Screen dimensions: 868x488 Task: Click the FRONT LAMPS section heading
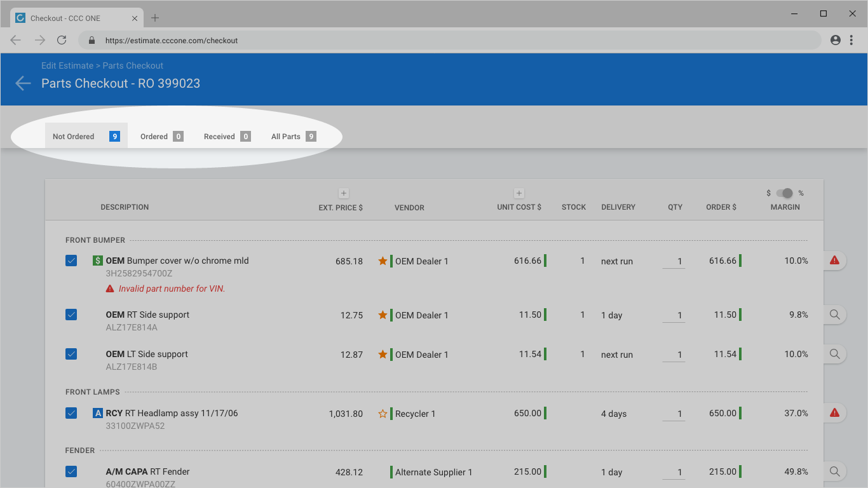coord(92,392)
